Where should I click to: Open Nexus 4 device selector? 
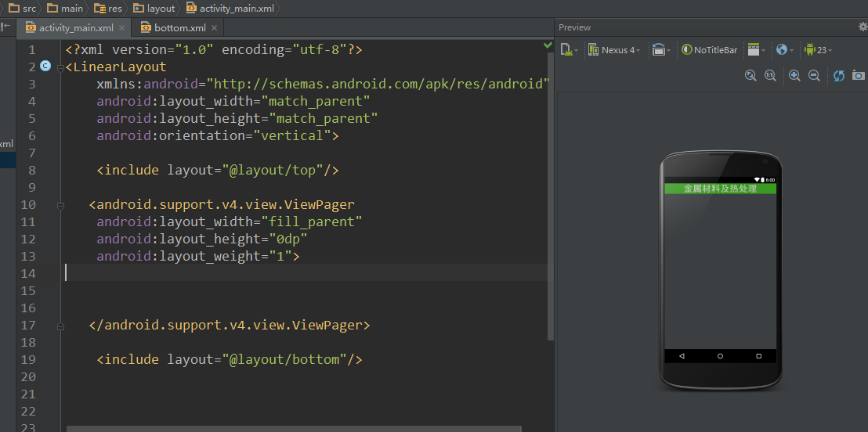coord(614,50)
